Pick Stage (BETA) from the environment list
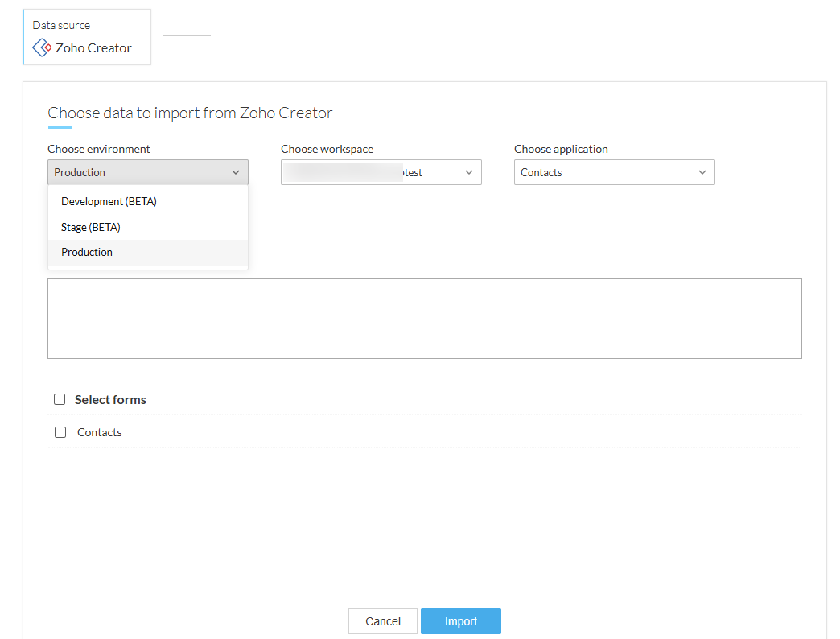840x639 pixels. pos(91,227)
